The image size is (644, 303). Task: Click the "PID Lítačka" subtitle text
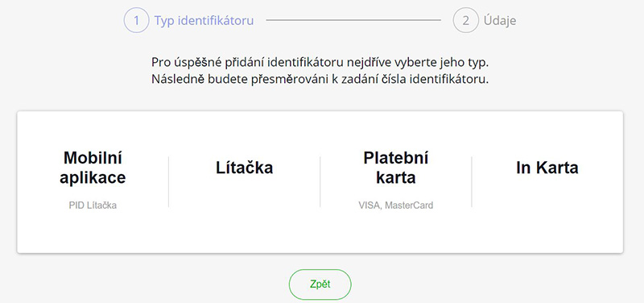[x=93, y=205]
